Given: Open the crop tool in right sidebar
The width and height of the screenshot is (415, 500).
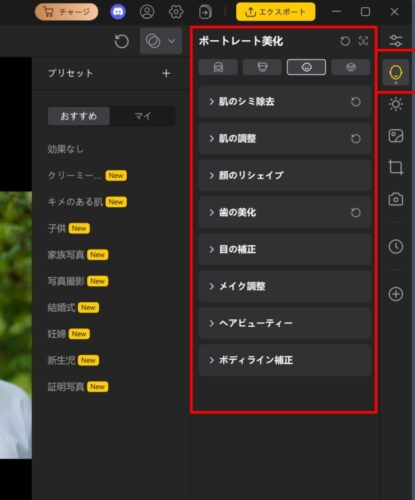Looking at the screenshot, I should click(x=396, y=167).
